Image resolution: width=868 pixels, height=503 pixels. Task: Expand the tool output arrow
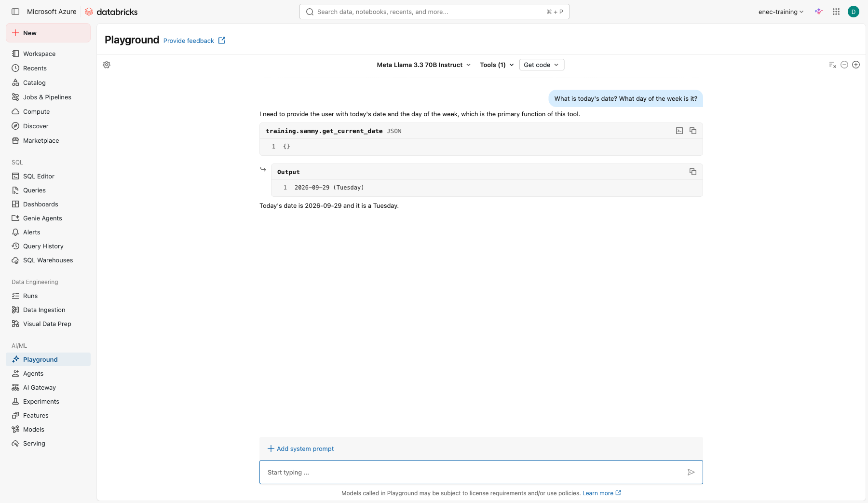pyautogui.click(x=263, y=169)
